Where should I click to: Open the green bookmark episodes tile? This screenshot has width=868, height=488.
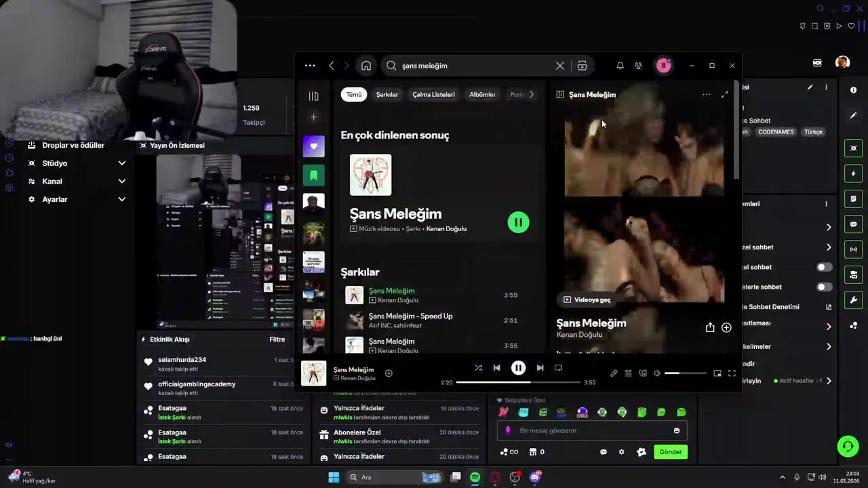pyautogui.click(x=313, y=176)
